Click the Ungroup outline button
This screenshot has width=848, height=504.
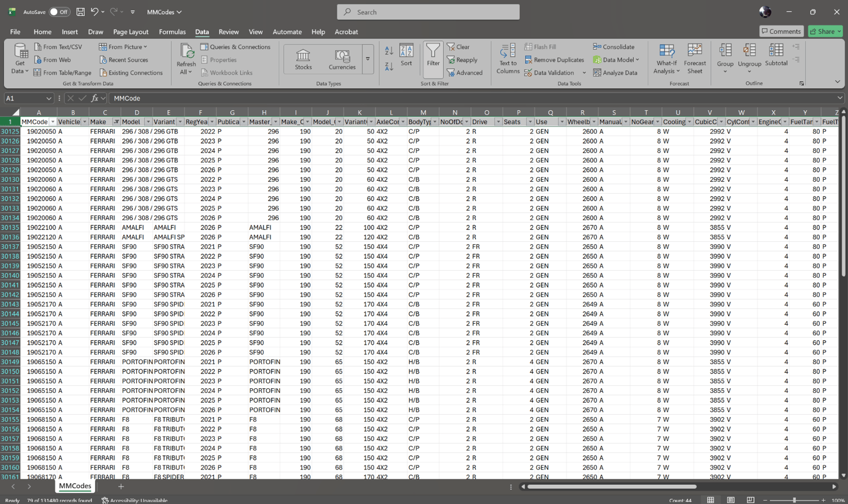pyautogui.click(x=750, y=59)
